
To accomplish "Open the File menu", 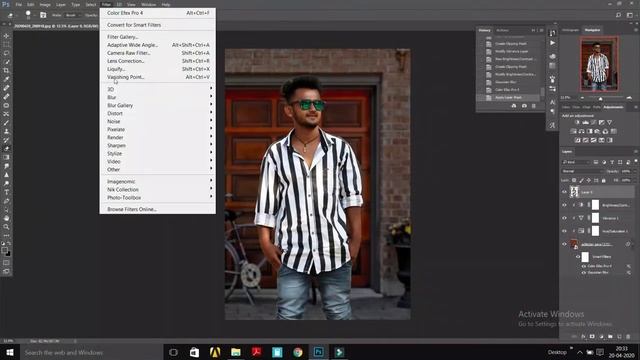I will (19, 4).
